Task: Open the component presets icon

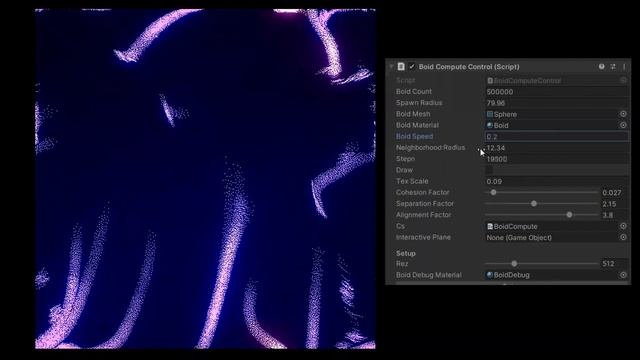Action: tap(613, 67)
